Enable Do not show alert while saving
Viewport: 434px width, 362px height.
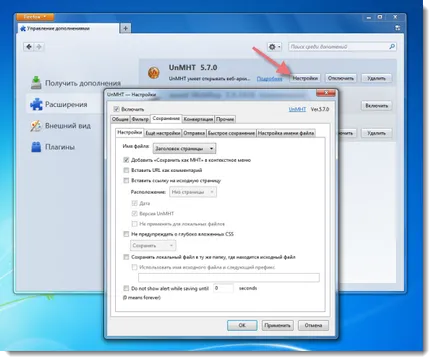click(x=126, y=288)
